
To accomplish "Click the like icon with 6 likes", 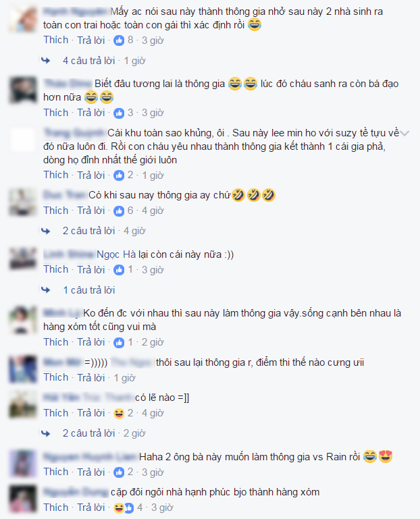I will tap(119, 211).
